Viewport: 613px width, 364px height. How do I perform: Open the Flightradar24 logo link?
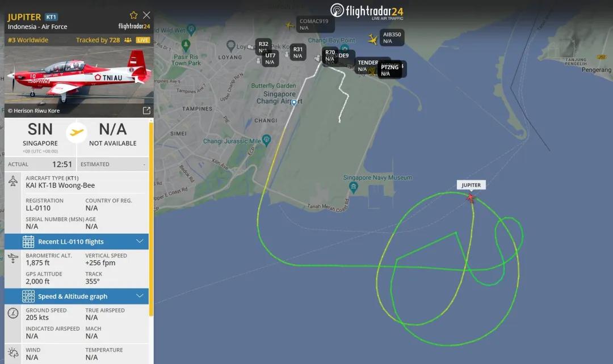tap(367, 11)
